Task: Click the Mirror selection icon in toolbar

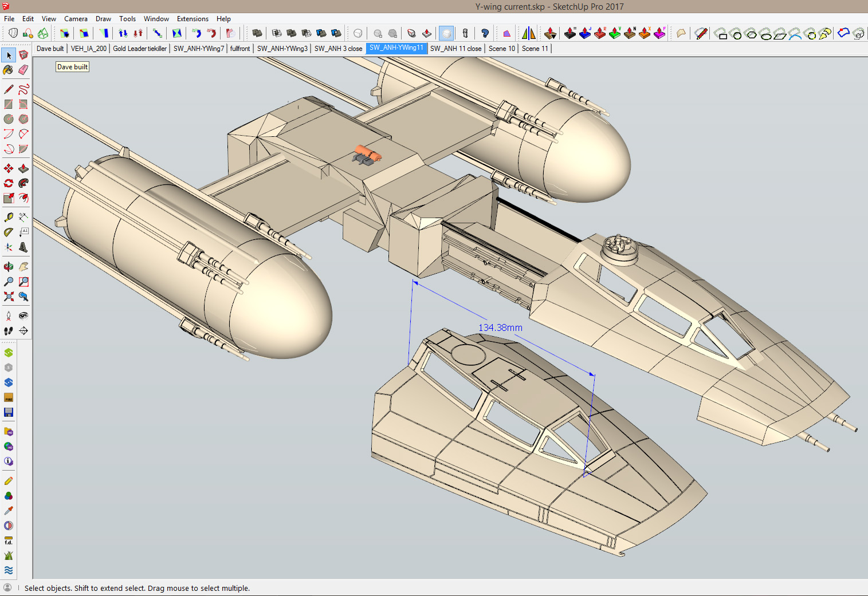Action: 528,33
